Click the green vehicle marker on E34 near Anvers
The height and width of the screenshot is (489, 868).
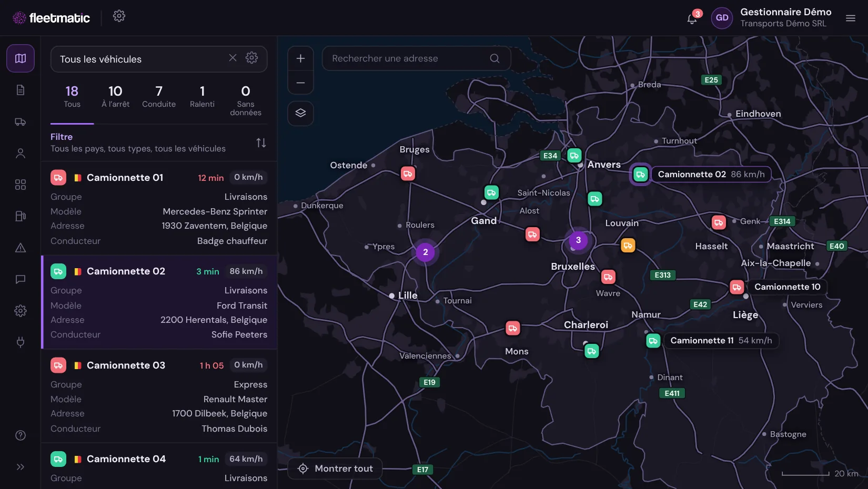point(574,155)
